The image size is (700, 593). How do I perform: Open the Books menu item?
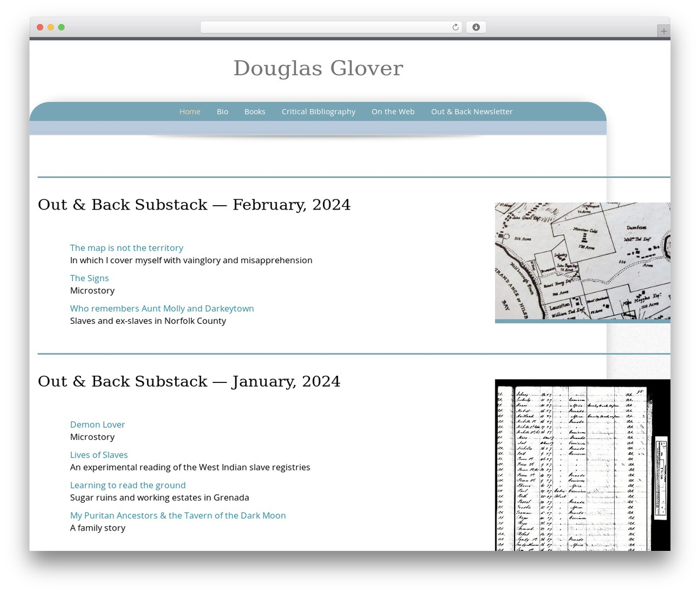[x=255, y=112]
